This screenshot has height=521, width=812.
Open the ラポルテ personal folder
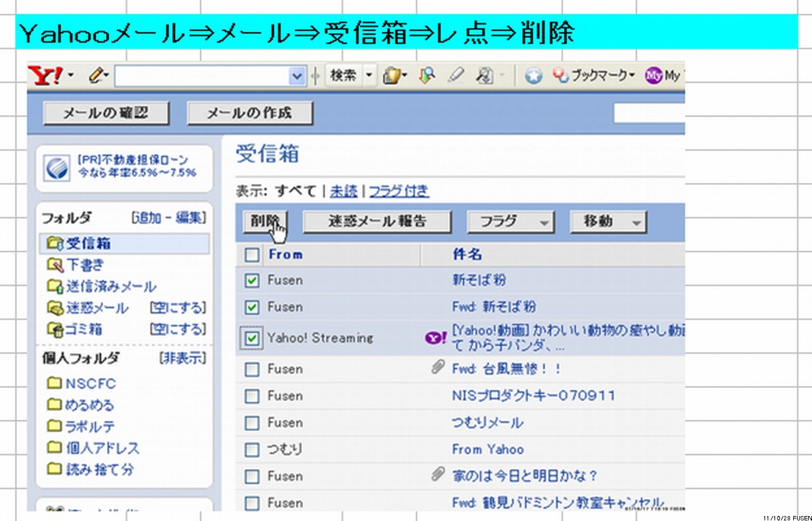pyautogui.click(x=91, y=427)
